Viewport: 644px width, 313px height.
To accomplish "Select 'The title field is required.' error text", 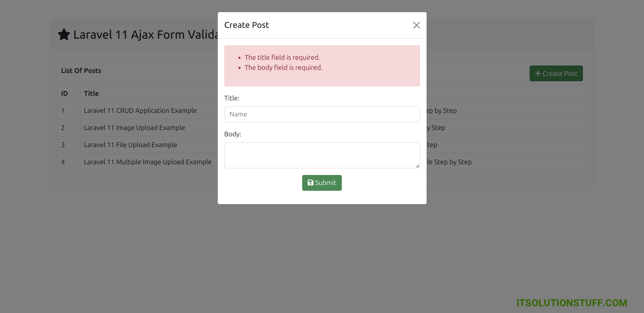I will tap(282, 57).
